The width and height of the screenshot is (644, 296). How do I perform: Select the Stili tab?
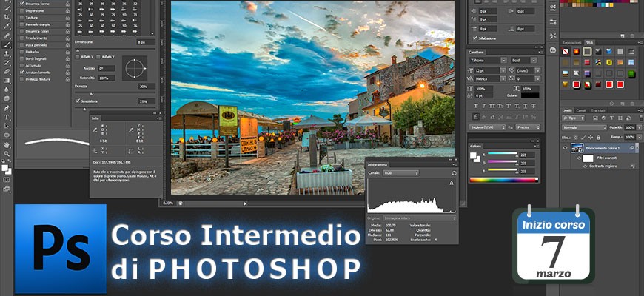click(x=589, y=42)
